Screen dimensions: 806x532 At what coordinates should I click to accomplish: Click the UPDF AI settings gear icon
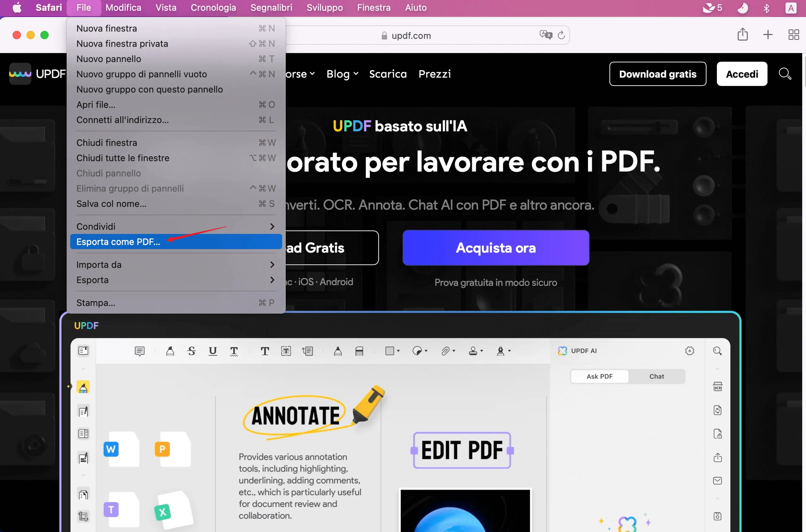point(690,351)
